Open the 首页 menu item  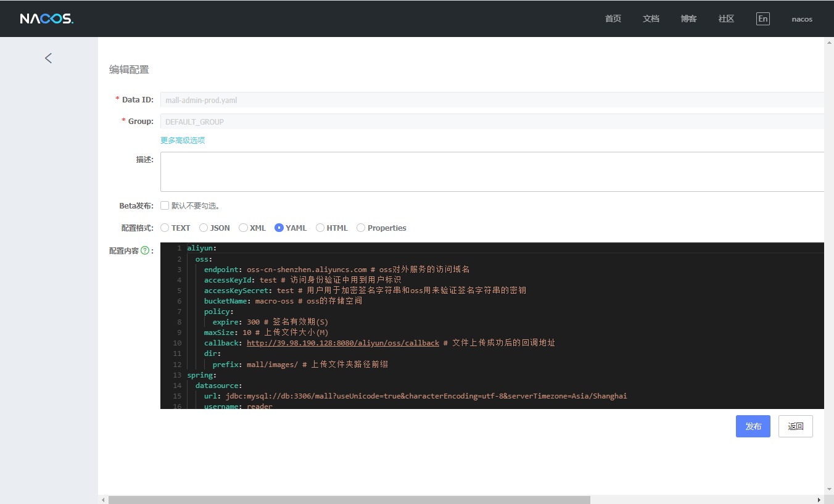click(613, 19)
